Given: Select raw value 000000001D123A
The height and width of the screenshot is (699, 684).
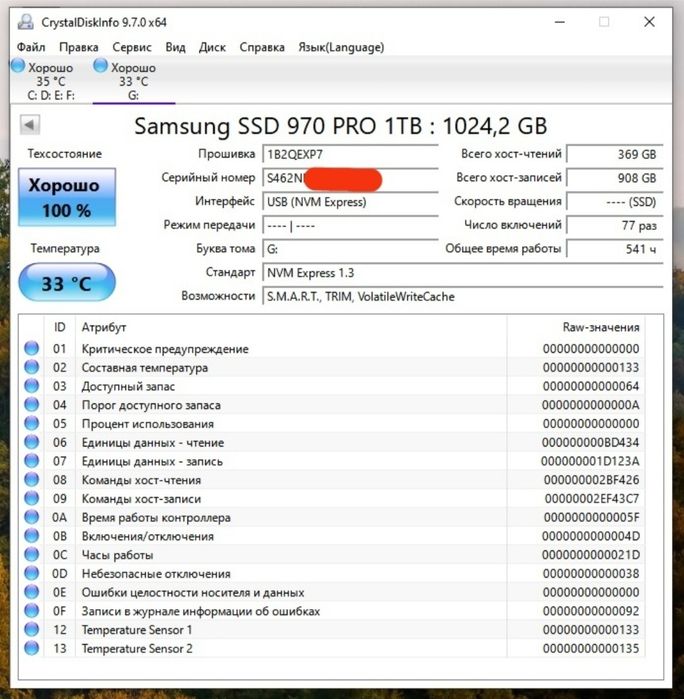Looking at the screenshot, I should coord(590,461).
